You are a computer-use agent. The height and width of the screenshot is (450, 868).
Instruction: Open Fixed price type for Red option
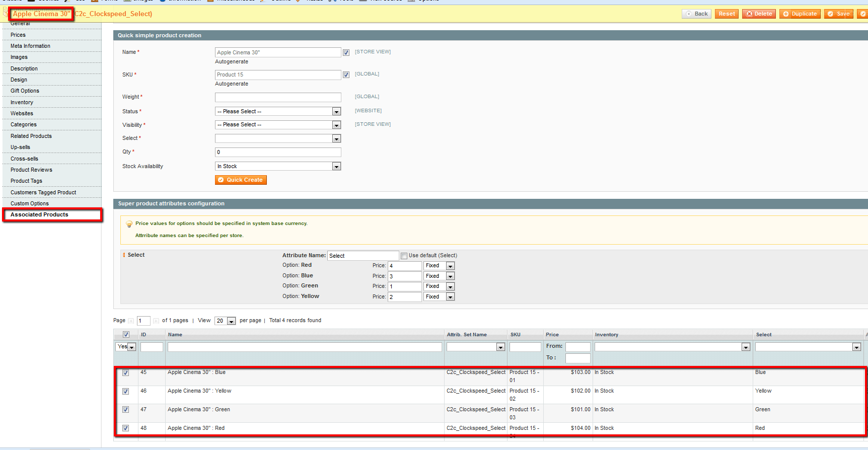439,266
